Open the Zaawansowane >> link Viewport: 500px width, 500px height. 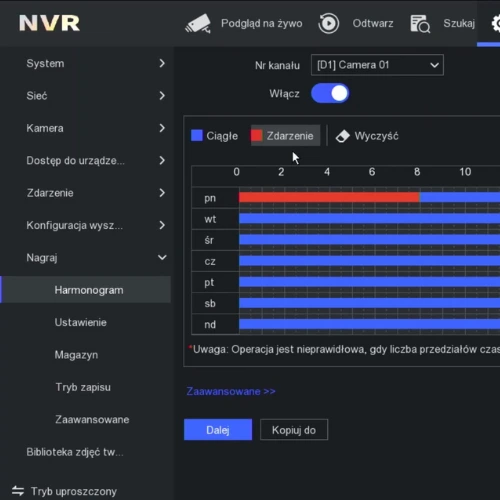[x=231, y=391]
